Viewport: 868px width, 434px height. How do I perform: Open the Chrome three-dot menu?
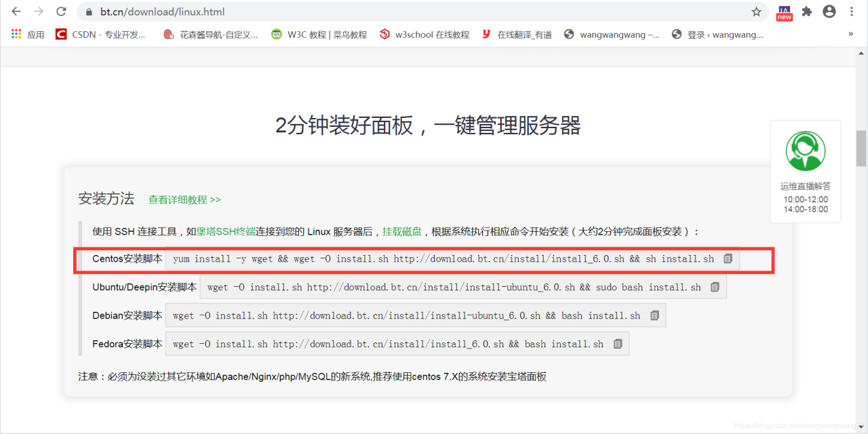coord(852,12)
